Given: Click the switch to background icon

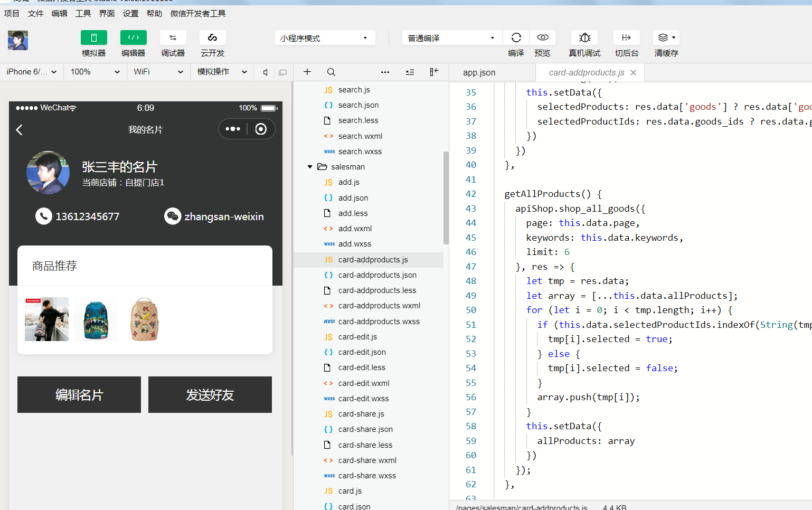Looking at the screenshot, I should coord(626,38).
